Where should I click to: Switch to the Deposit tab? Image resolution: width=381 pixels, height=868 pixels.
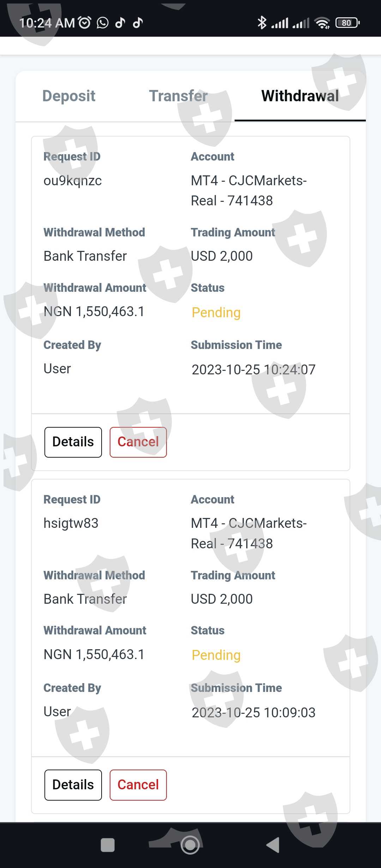pos(69,96)
